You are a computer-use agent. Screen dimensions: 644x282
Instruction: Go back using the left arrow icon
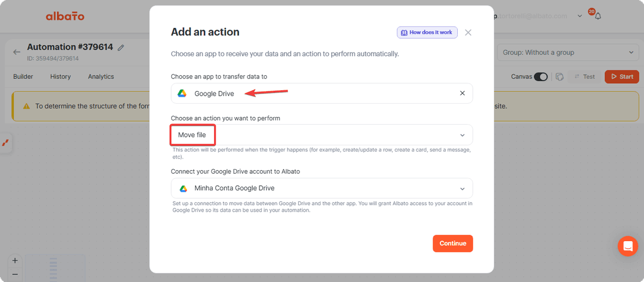point(17,52)
